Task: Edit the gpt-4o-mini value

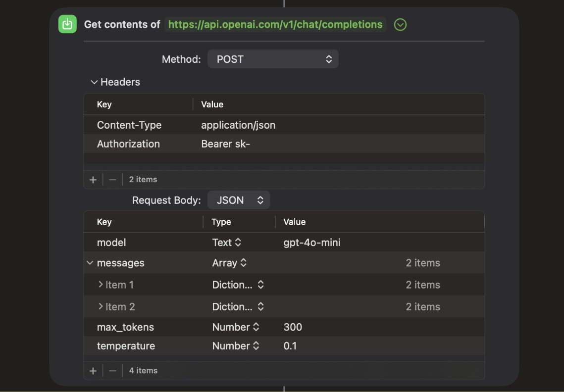Action: click(x=312, y=243)
